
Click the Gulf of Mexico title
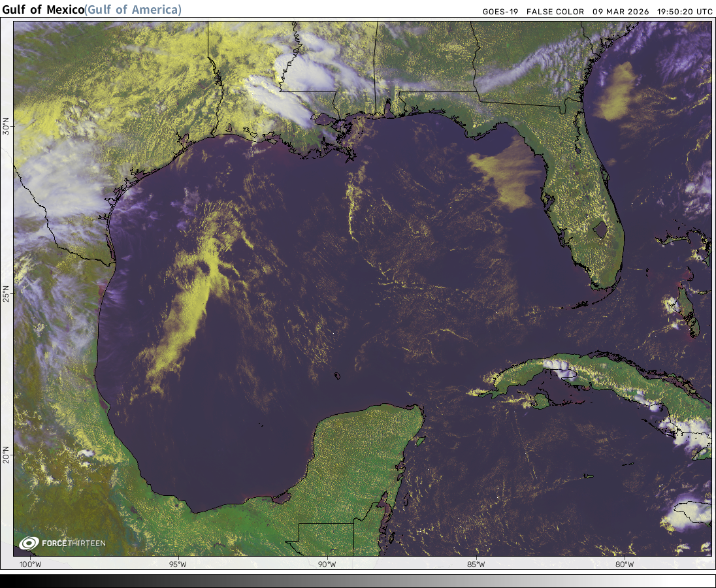click(x=43, y=10)
